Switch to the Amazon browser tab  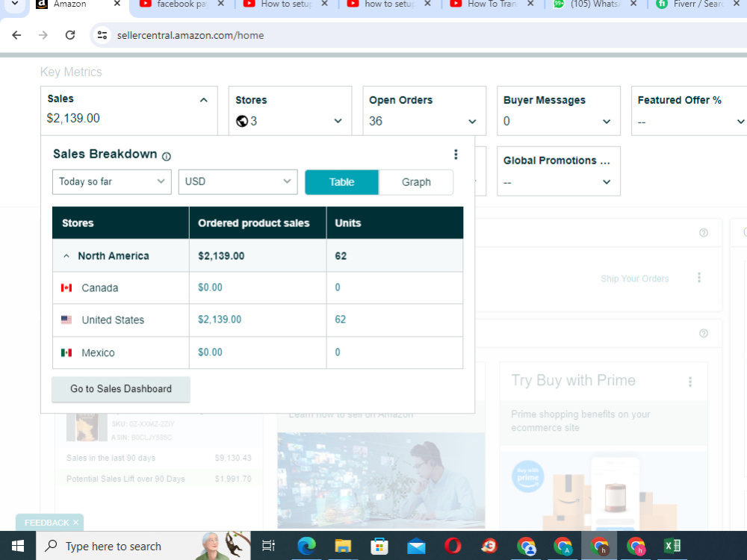pyautogui.click(x=69, y=4)
